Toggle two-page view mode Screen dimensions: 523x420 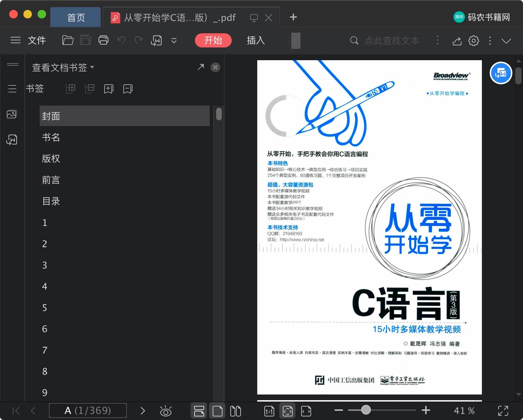pyautogui.click(x=236, y=411)
